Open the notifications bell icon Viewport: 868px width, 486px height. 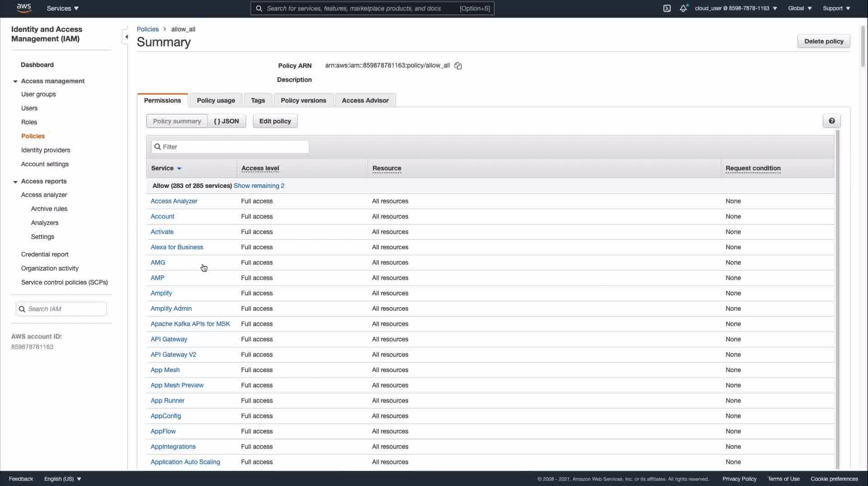coord(684,8)
